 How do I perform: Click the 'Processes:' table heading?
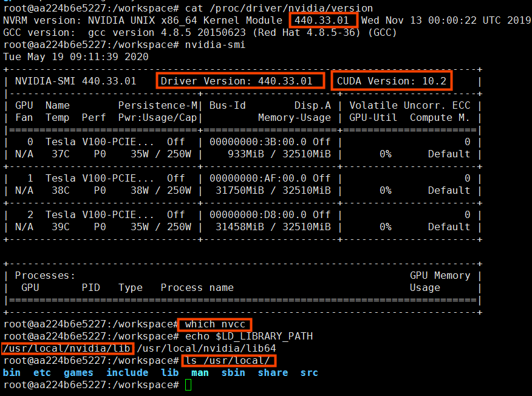(45, 275)
